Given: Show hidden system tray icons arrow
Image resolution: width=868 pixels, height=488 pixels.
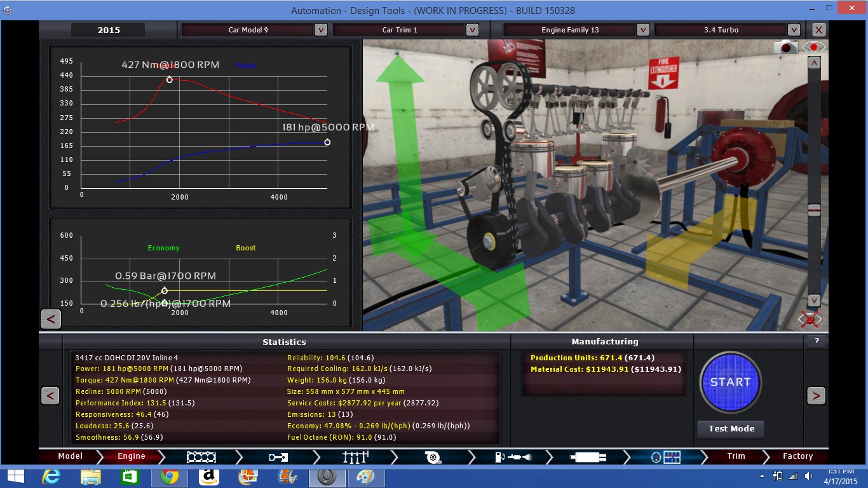Looking at the screenshot, I should coord(762,477).
